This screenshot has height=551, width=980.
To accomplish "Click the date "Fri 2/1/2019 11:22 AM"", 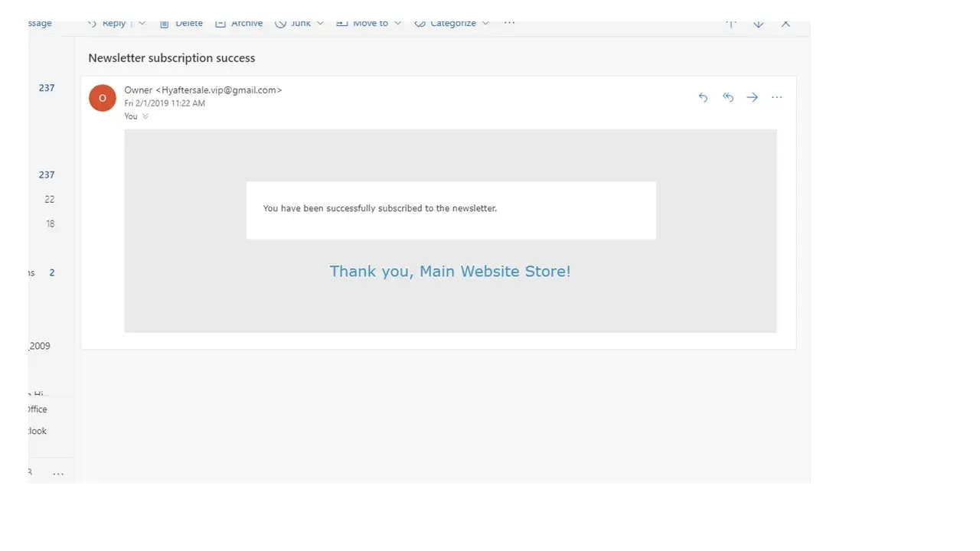I will coord(165,103).
